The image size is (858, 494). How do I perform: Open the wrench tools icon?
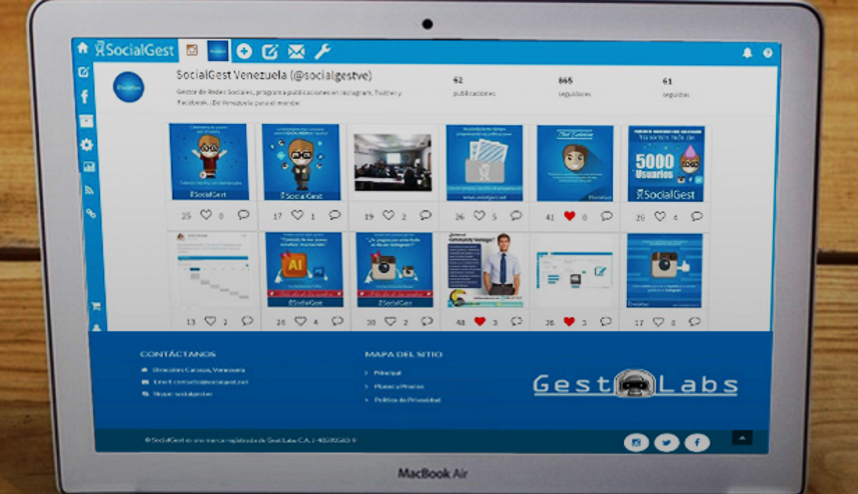click(x=322, y=51)
